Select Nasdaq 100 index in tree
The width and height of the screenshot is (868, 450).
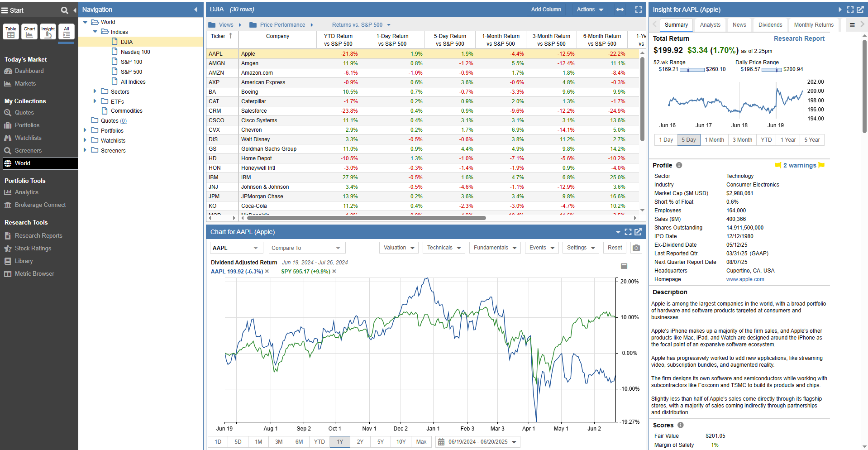135,52
